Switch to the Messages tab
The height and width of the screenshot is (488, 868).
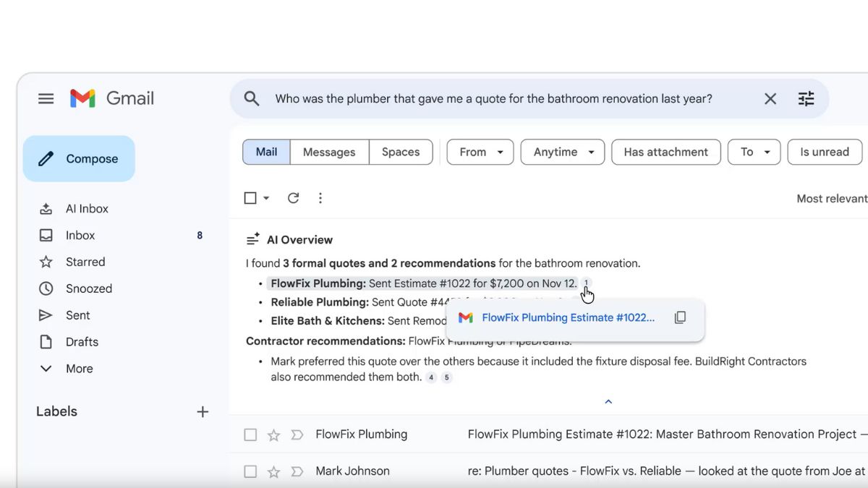coord(330,152)
